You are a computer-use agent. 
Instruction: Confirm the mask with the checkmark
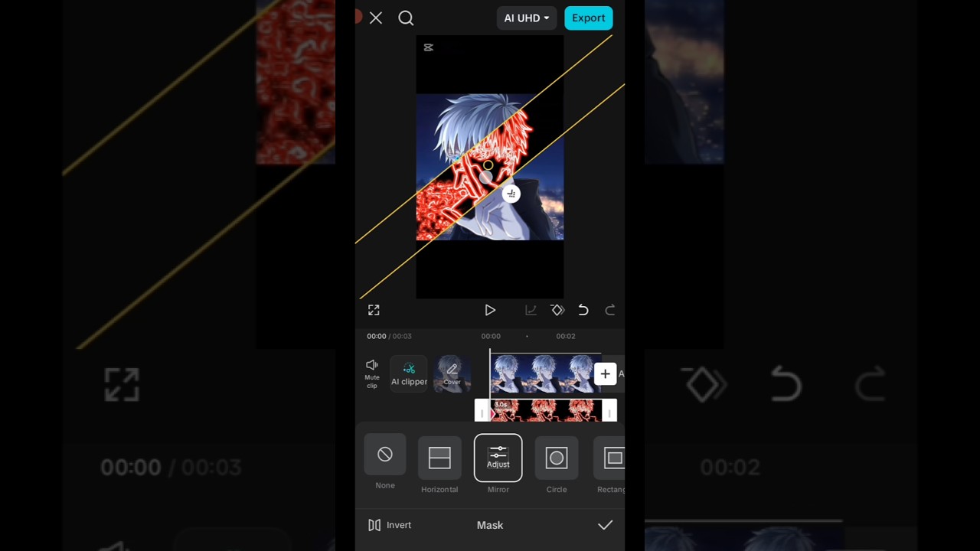[605, 525]
